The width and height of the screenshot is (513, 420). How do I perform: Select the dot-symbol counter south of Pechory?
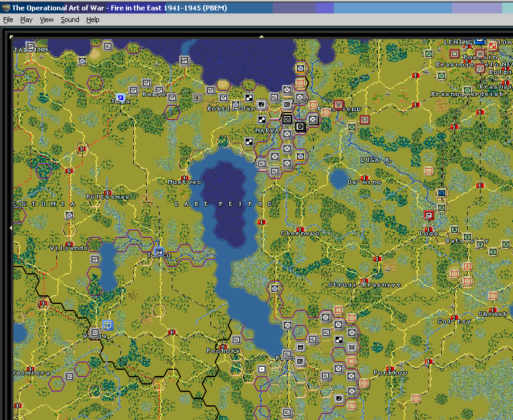click(x=262, y=369)
